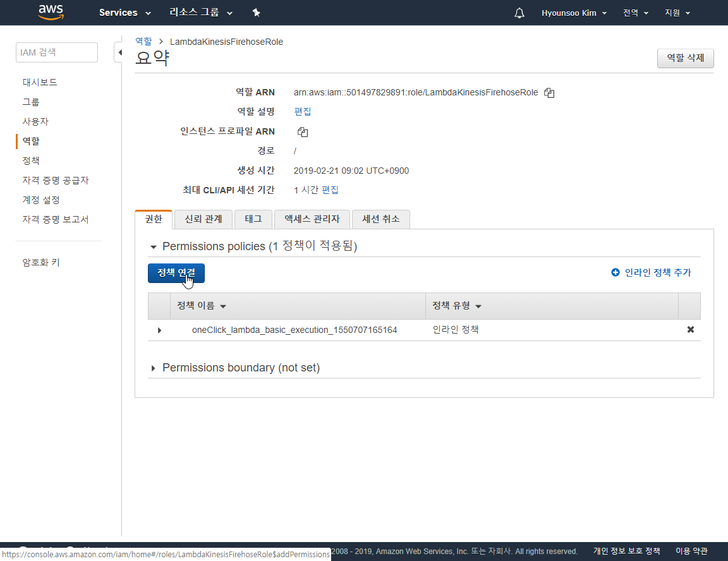Open 그룹 in the sidebar
The width and height of the screenshot is (728, 561).
31,102
